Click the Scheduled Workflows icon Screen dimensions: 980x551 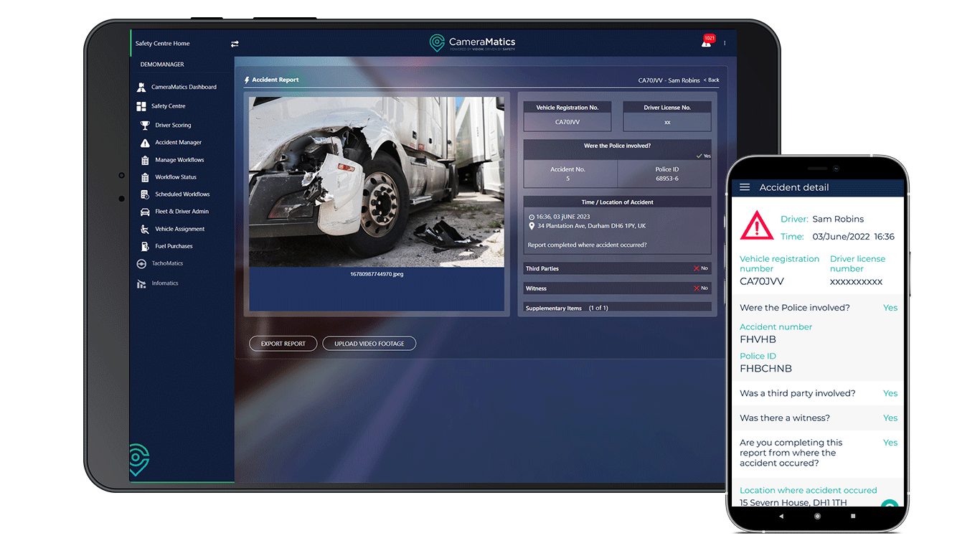coord(145,194)
